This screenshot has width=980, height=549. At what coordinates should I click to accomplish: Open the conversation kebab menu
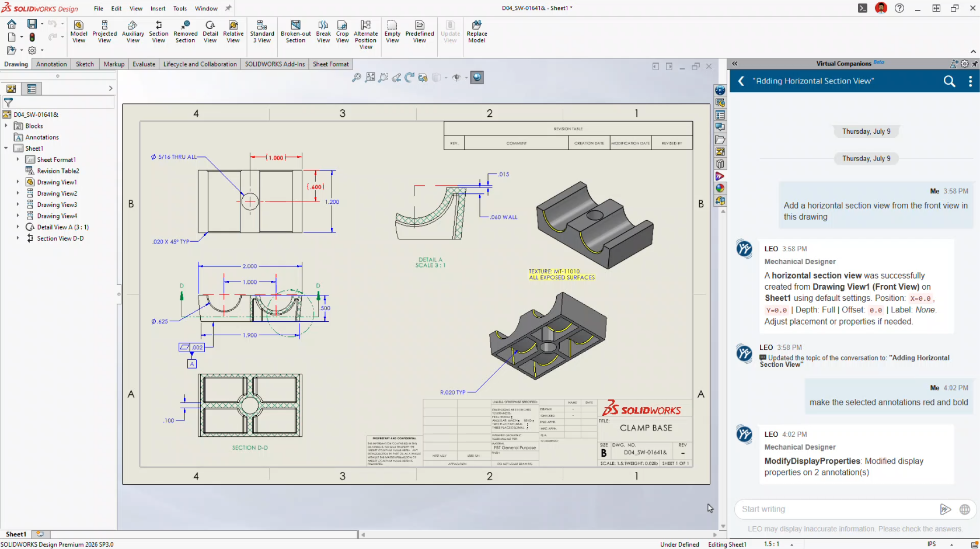[x=971, y=81]
